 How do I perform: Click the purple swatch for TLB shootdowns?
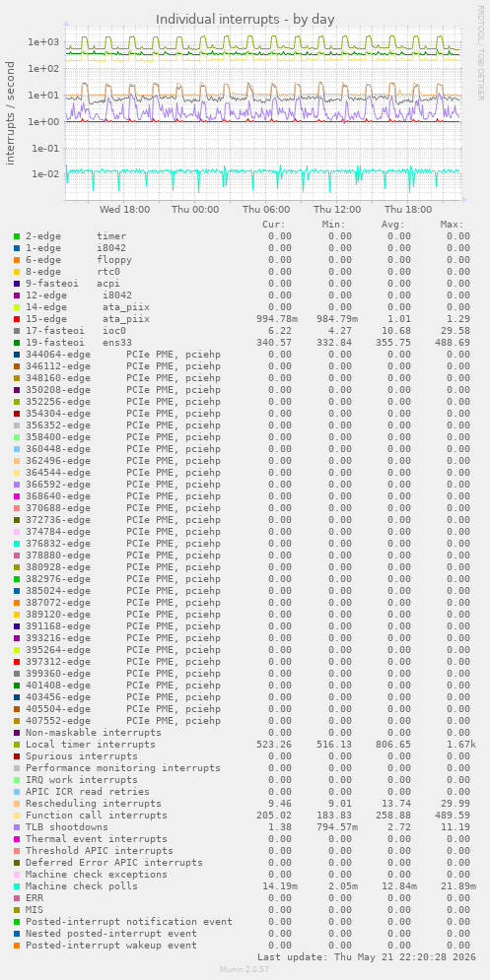click(17, 827)
